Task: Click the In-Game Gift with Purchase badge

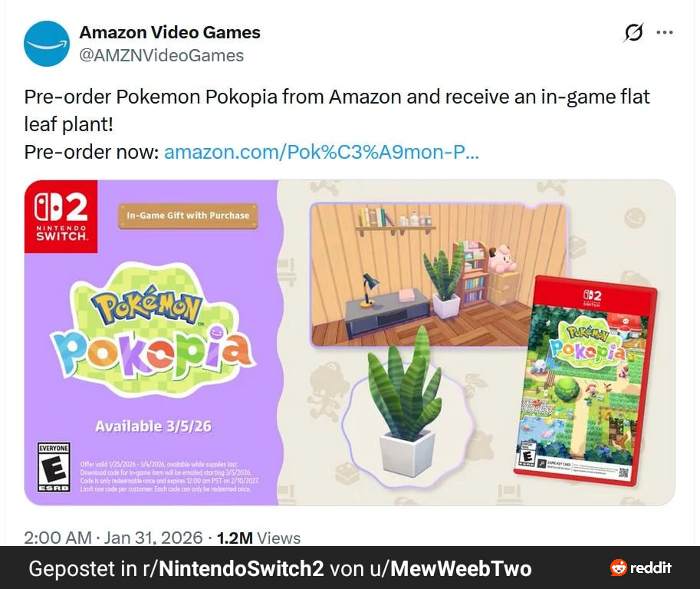Action: coord(188,216)
